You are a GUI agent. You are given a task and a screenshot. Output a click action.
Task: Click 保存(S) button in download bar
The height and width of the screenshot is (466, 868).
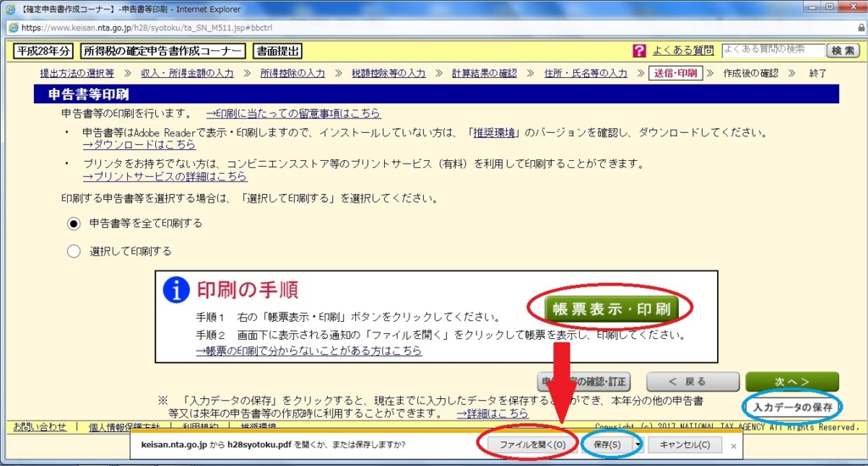(x=607, y=445)
